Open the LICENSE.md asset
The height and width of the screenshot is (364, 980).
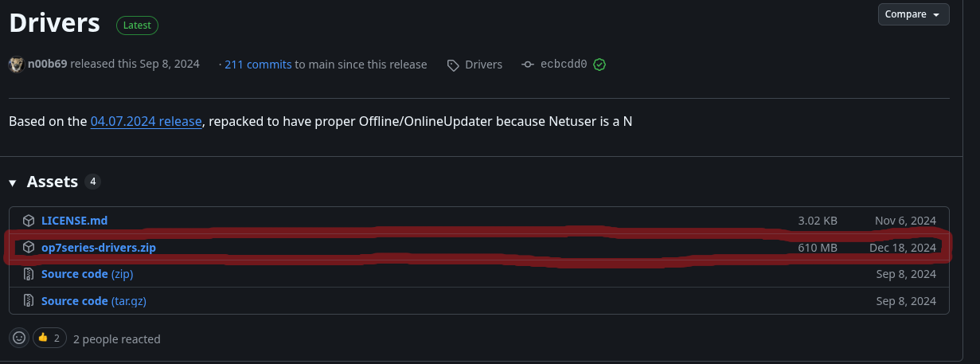pyautogui.click(x=74, y=221)
